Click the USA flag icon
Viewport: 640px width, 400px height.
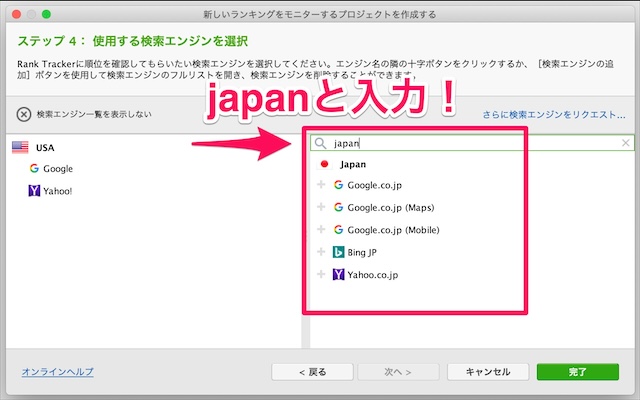tap(20, 147)
